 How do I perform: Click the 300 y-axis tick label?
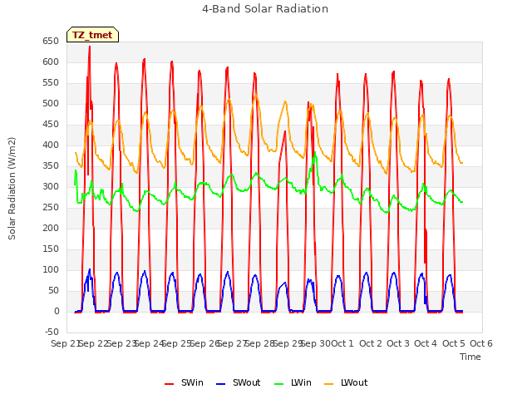[x=51, y=186]
